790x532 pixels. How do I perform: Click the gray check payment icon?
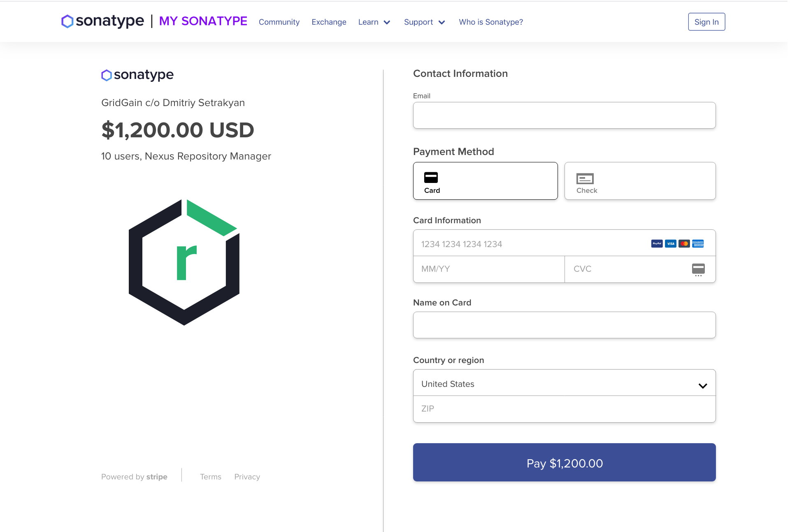585,178
